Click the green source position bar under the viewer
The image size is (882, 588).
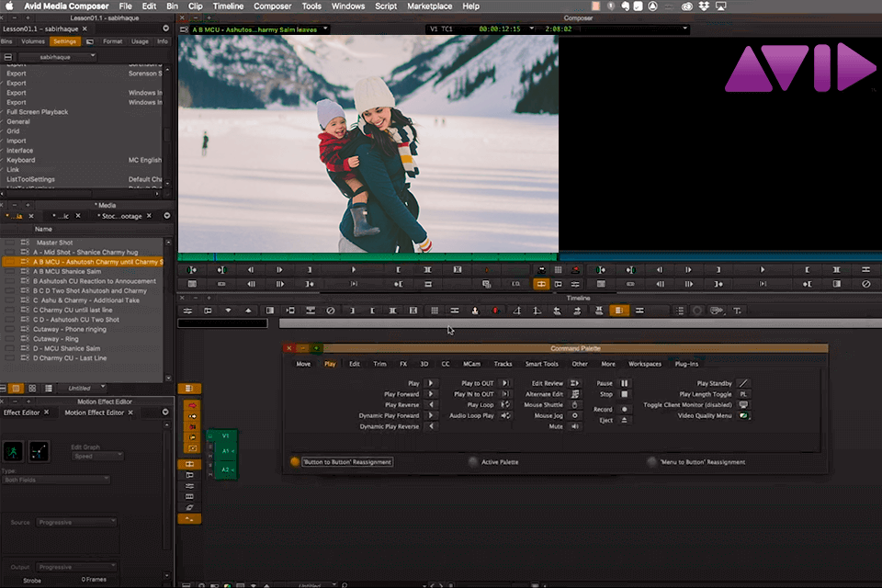(x=367, y=257)
